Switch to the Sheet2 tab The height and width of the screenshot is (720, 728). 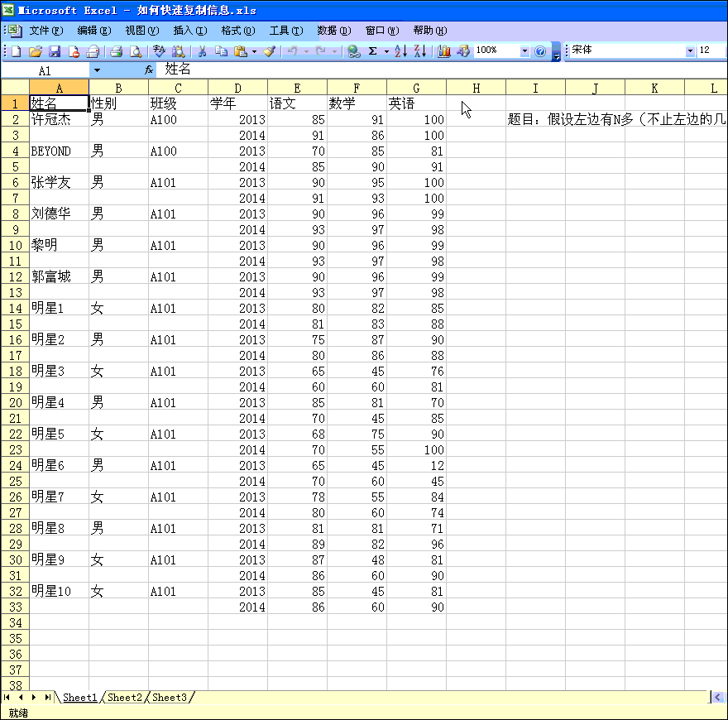[x=125, y=698]
